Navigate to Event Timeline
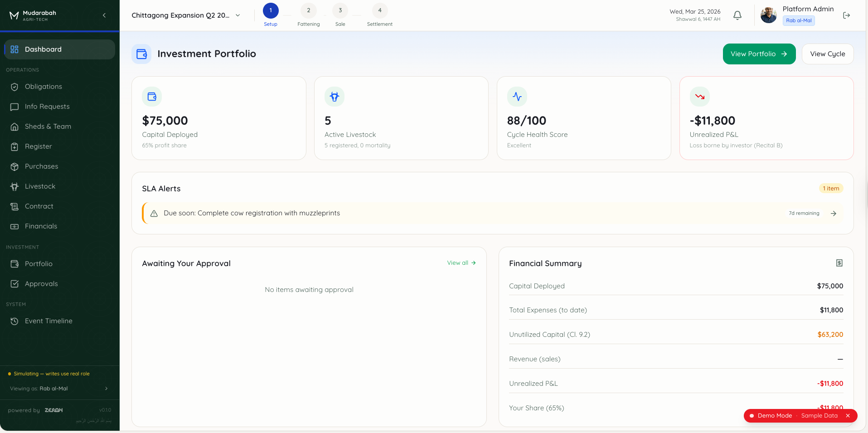Viewport: 868px width, 433px height. click(48, 321)
